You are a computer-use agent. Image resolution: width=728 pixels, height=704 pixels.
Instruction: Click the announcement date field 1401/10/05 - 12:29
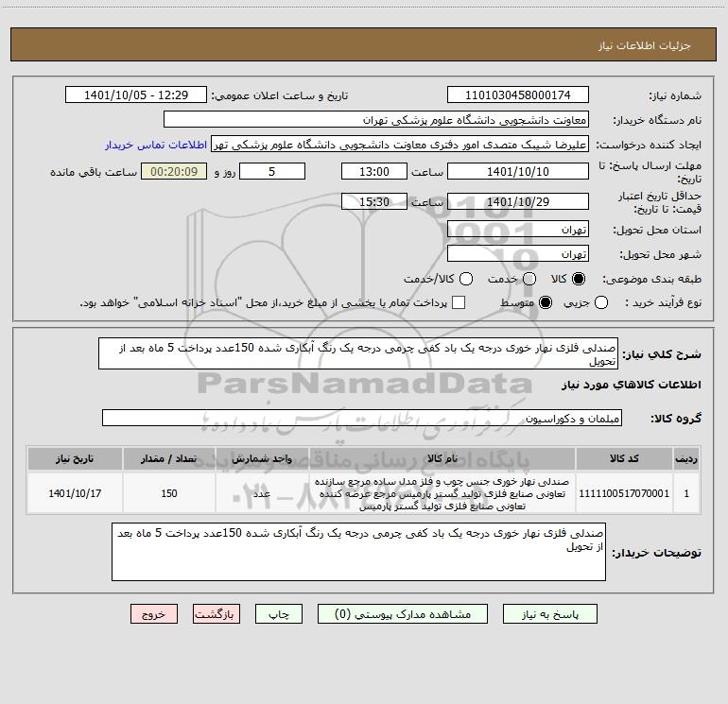pos(136,95)
